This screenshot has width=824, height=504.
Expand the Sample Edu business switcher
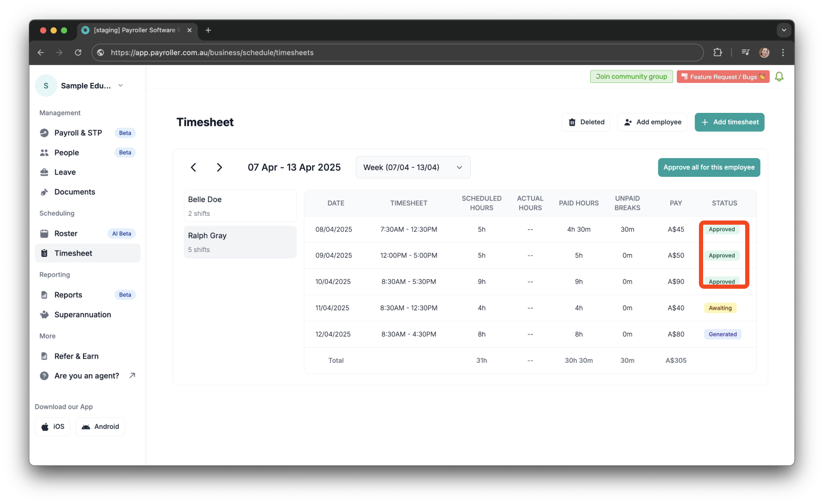click(x=120, y=86)
